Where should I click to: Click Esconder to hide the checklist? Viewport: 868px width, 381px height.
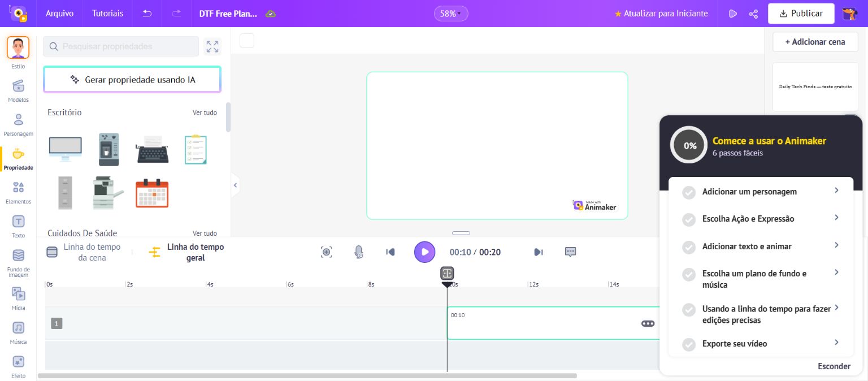pyautogui.click(x=834, y=366)
